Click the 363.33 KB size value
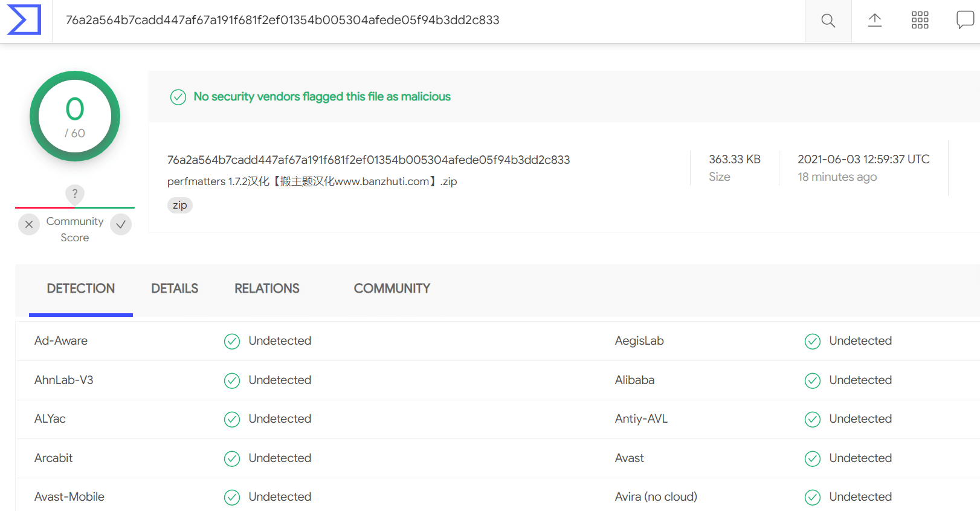Viewport: 980px width, 511px height. (735, 159)
